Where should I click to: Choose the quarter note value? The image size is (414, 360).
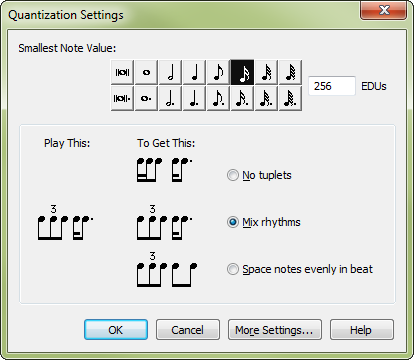pyautogui.click(x=194, y=72)
